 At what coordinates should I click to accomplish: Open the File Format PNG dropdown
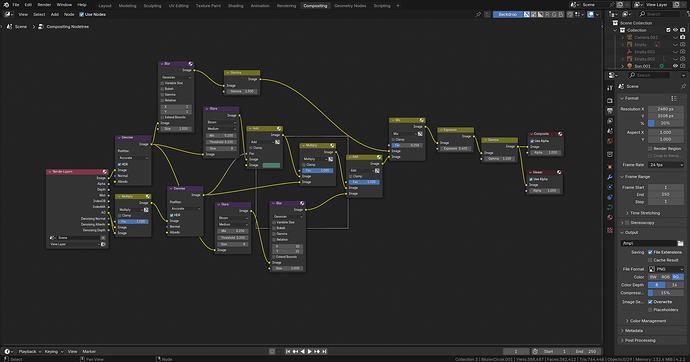click(666, 269)
